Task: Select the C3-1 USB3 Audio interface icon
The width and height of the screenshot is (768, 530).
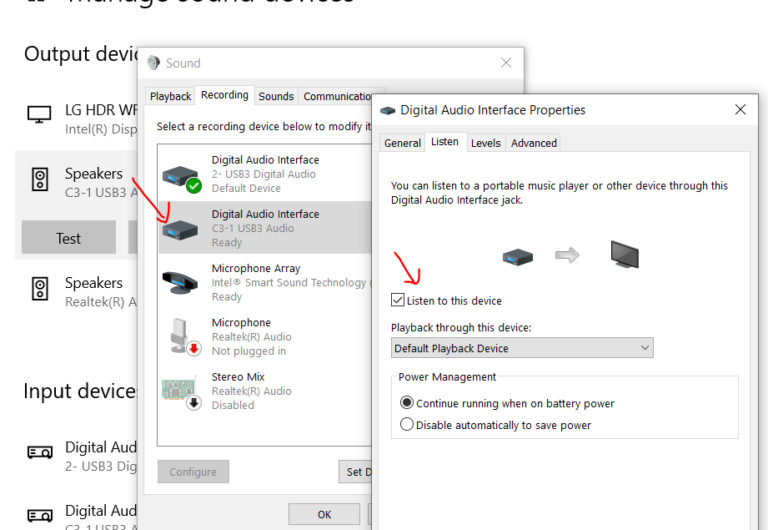Action: tap(183, 228)
